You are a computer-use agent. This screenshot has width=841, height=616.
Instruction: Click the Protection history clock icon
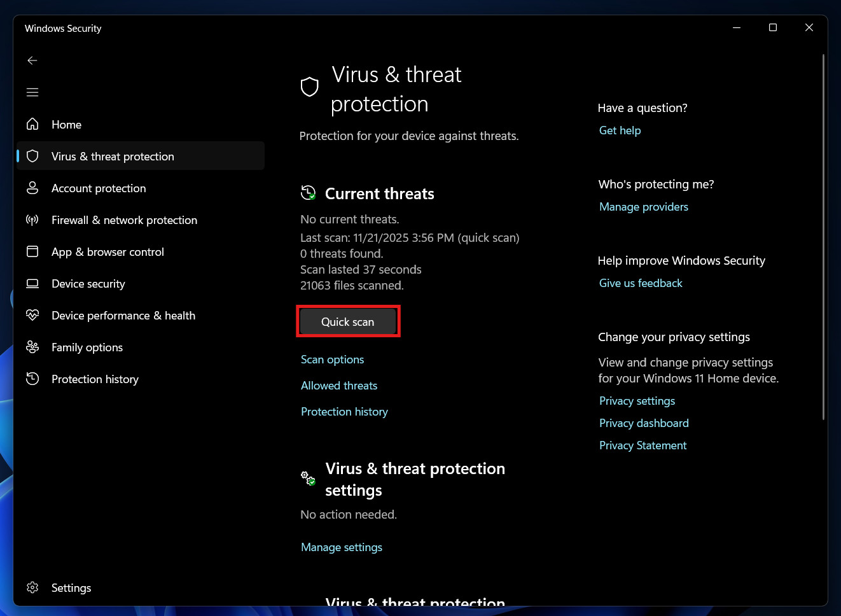(x=32, y=379)
